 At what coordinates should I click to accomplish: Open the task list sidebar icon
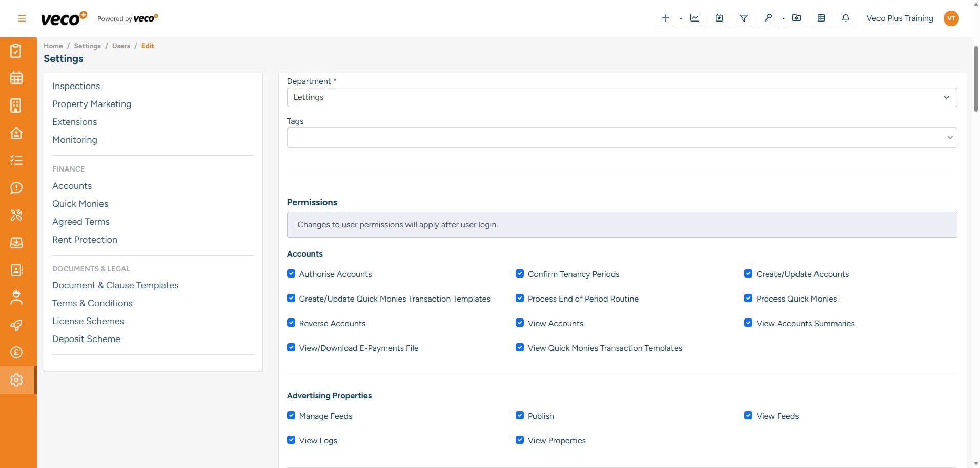16,160
